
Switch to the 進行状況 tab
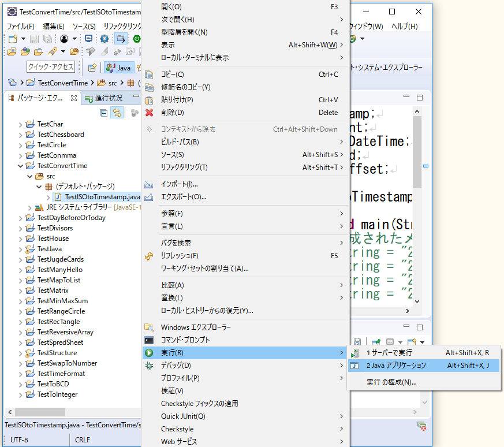coord(110,97)
